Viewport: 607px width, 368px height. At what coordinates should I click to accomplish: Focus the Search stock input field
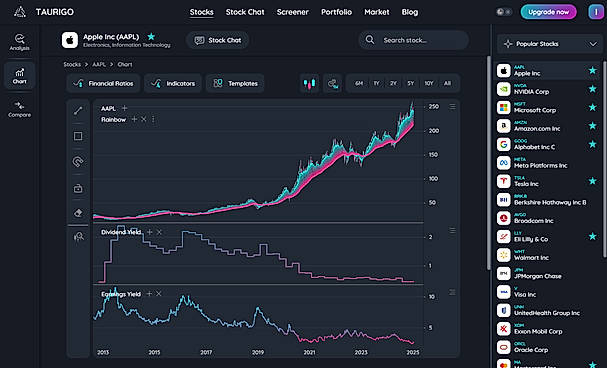pyautogui.click(x=414, y=40)
